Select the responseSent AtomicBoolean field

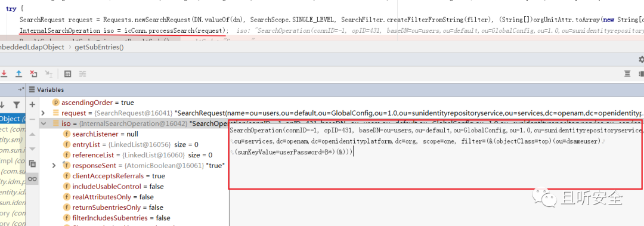pyautogui.click(x=143, y=165)
